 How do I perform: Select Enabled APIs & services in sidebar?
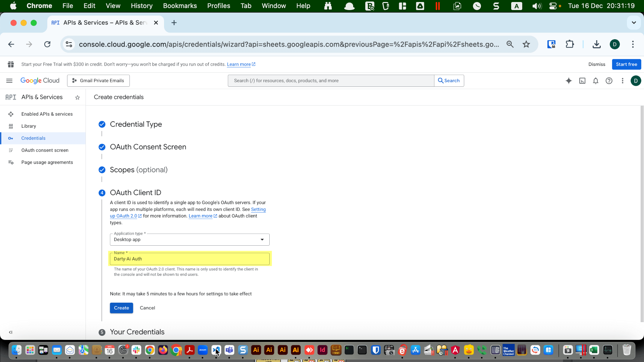pyautogui.click(x=47, y=114)
